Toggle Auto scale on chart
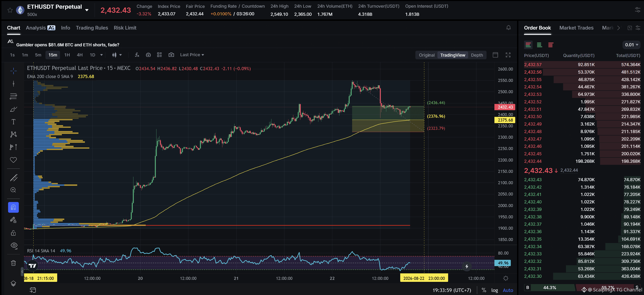 508,290
